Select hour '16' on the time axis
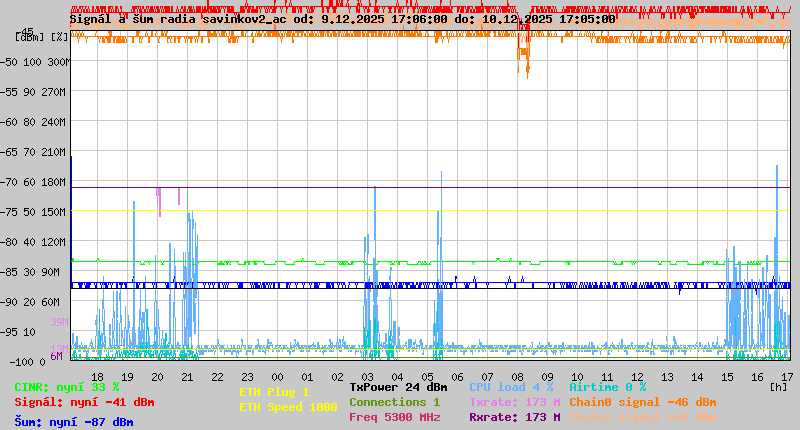 coord(757,377)
